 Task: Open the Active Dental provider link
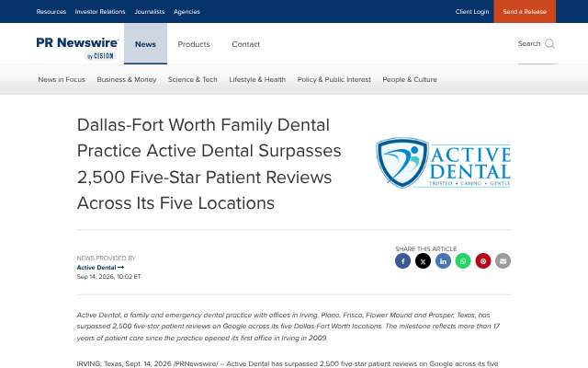100,268
